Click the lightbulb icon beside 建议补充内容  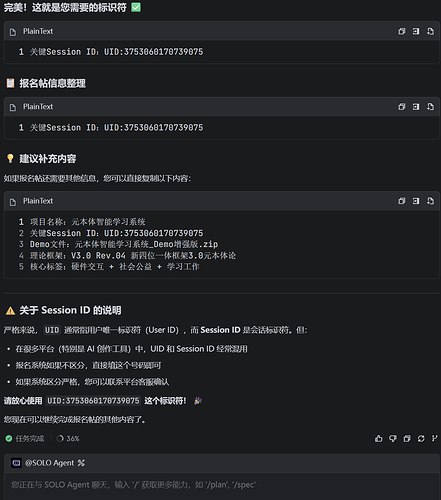[x=10, y=159]
